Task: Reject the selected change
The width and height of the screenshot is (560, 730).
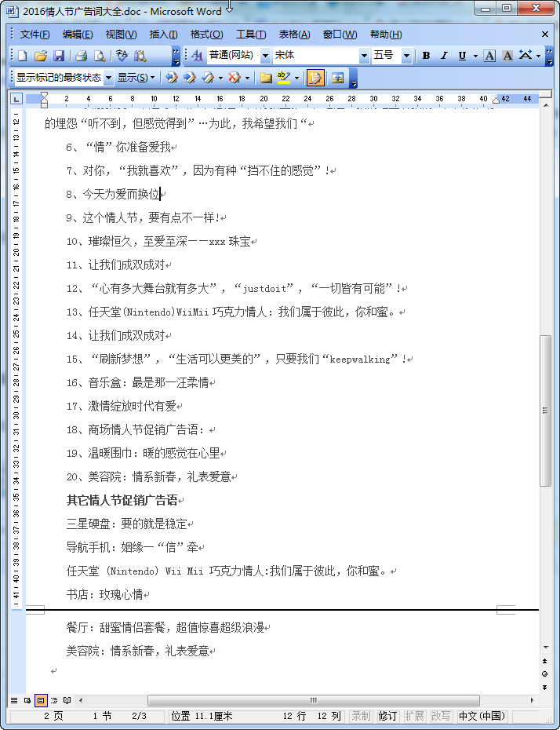Action: [235, 78]
